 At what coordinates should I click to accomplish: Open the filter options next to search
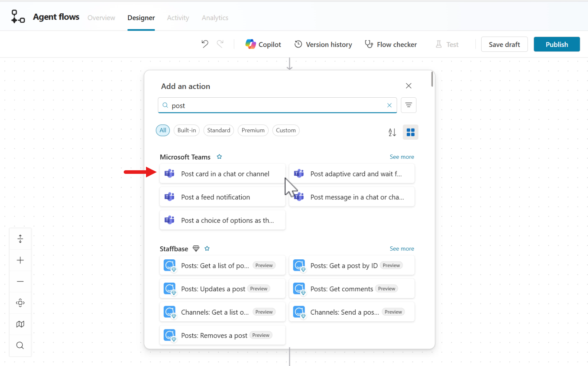coord(409,105)
